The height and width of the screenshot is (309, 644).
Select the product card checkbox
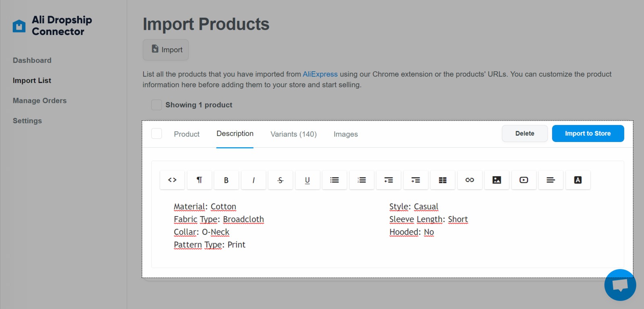click(x=157, y=134)
